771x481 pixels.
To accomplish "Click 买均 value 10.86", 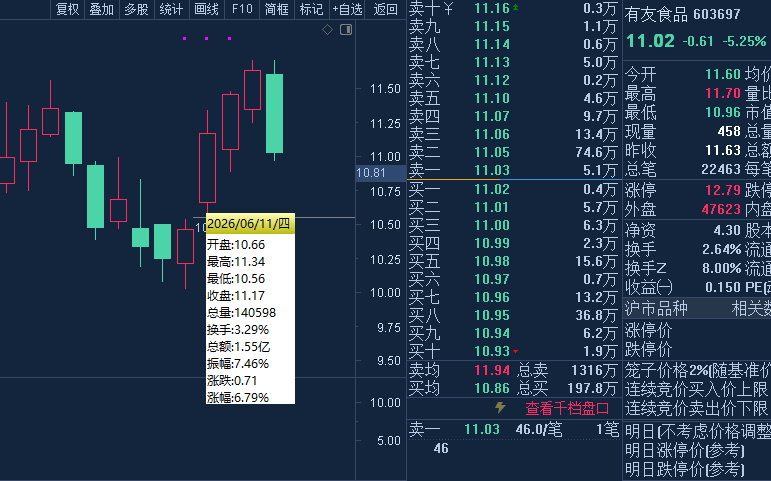I will coord(492,389).
